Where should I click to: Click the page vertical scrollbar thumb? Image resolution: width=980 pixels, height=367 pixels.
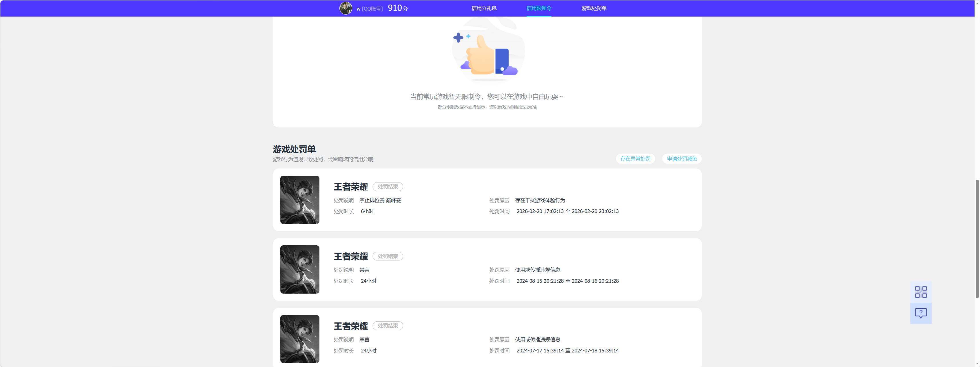(977, 239)
